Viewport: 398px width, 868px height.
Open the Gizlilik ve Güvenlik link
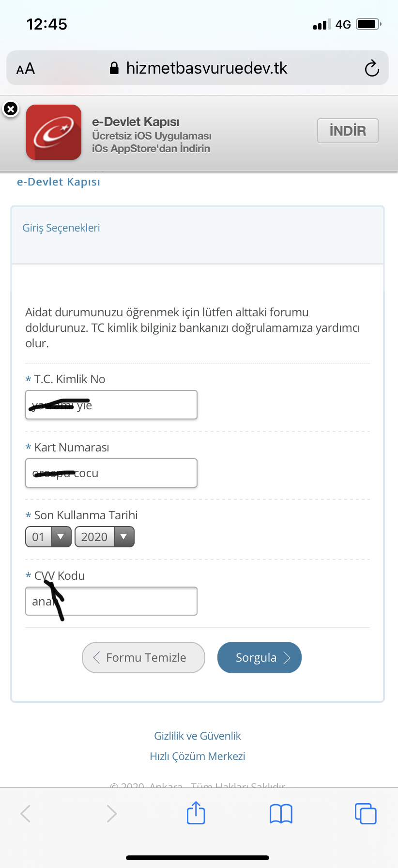click(198, 736)
